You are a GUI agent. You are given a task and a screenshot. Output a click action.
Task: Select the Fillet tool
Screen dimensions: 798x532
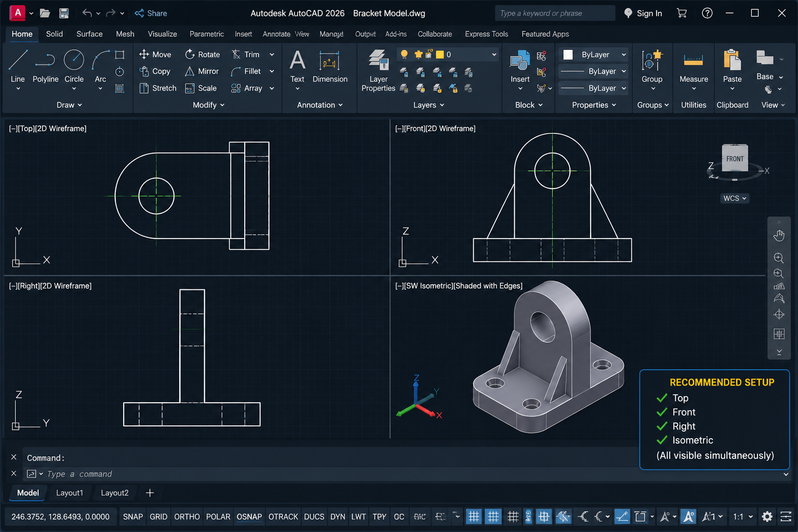pos(246,71)
